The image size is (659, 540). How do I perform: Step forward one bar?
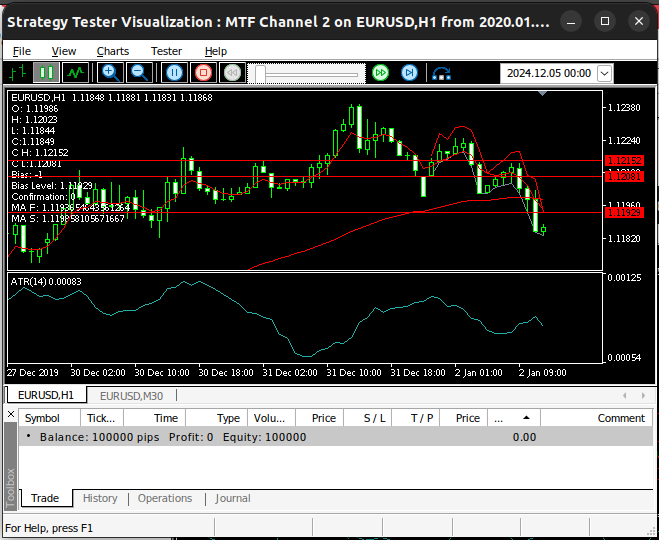409,73
